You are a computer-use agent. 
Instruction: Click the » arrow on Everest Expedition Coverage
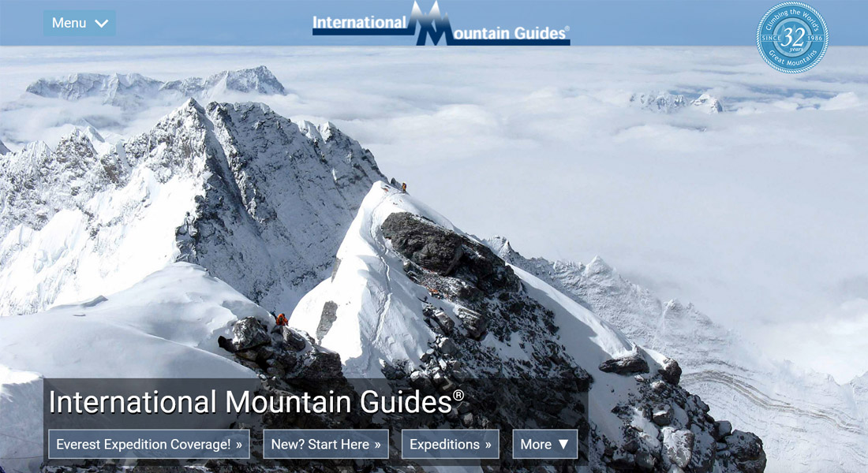238,445
